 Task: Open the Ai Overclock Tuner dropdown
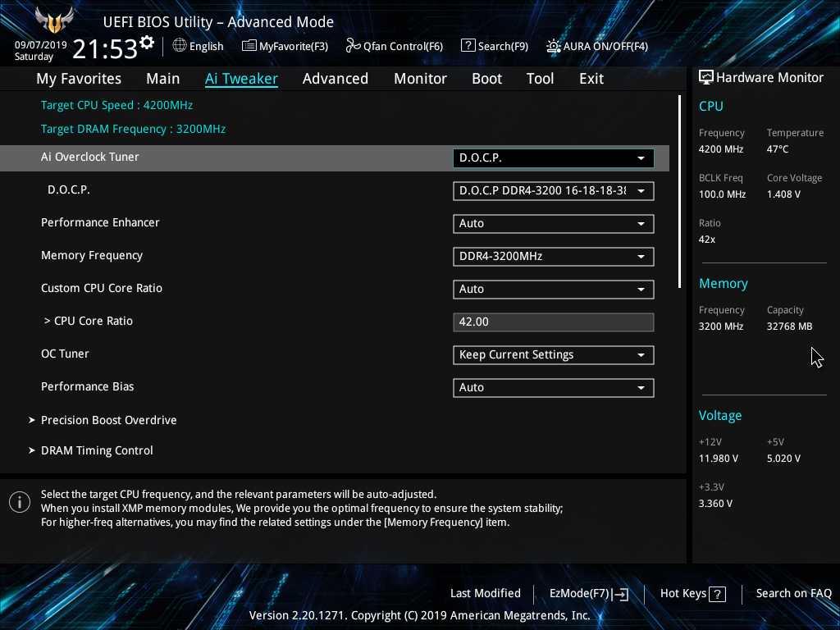coord(554,158)
